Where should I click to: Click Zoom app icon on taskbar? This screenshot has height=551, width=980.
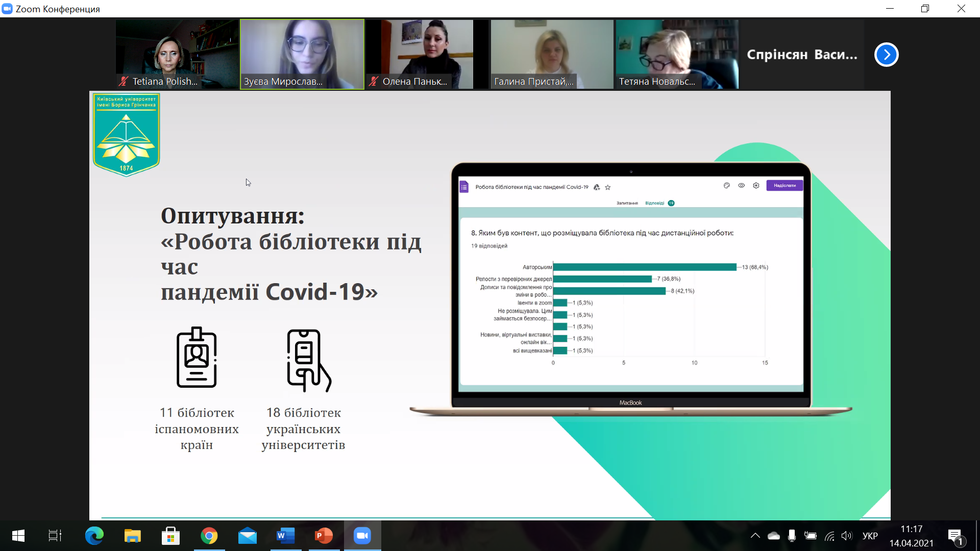[362, 536]
